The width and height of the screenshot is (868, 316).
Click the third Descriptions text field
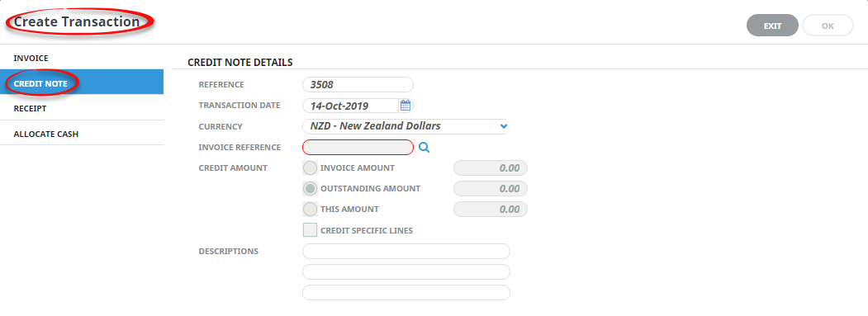point(406,293)
